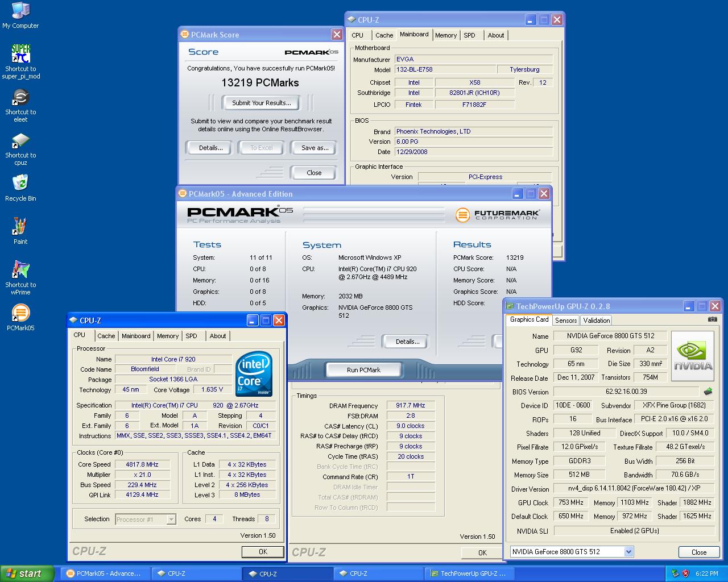Screen dimensions: 728x582
Task: Click the greyed To Excel button
Action: click(262, 148)
